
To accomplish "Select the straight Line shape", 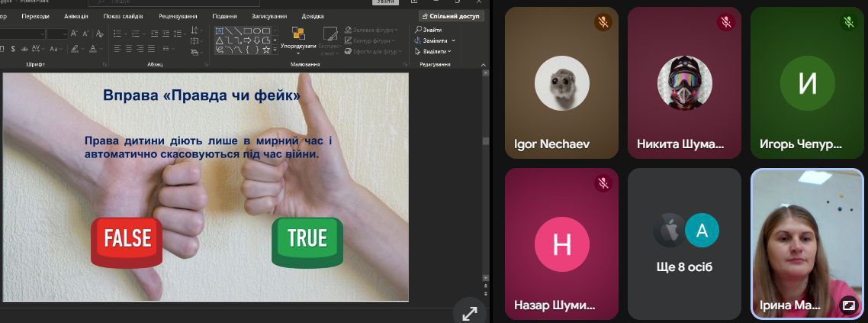I will (x=229, y=31).
